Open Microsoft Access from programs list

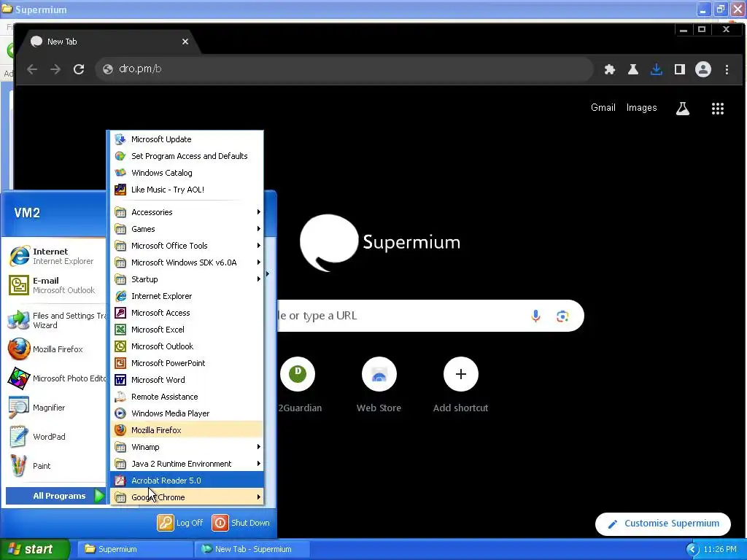pyautogui.click(x=187, y=313)
